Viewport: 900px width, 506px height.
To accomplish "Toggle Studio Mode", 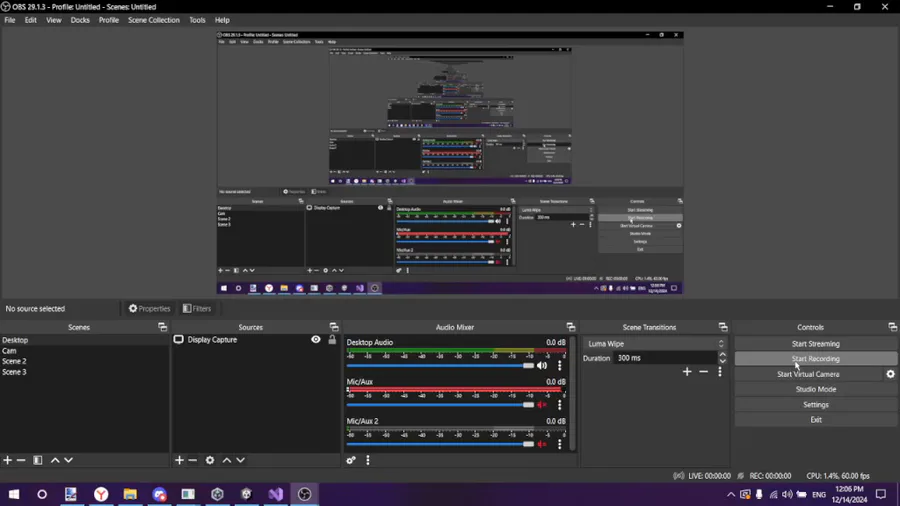I will (x=816, y=389).
